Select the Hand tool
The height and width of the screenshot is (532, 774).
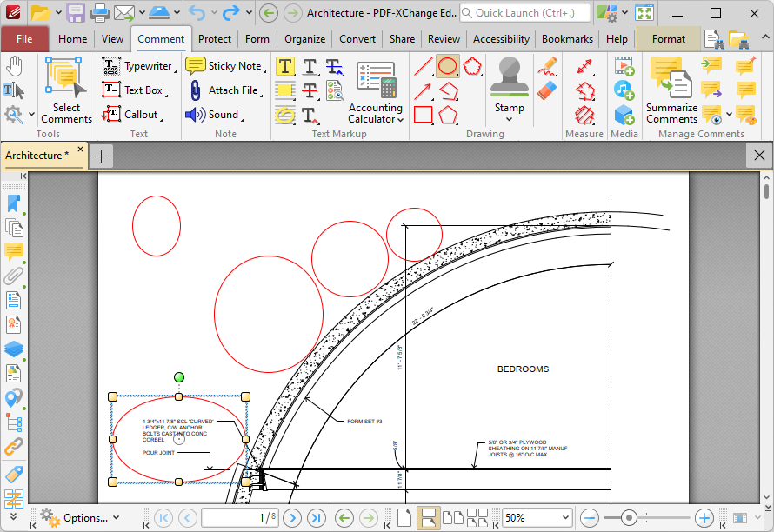tap(14, 66)
